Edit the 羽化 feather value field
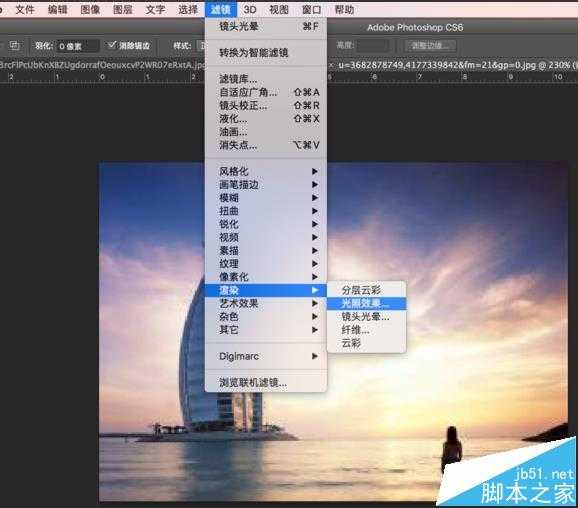This screenshot has width=578, height=508. click(x=78, y=46)
